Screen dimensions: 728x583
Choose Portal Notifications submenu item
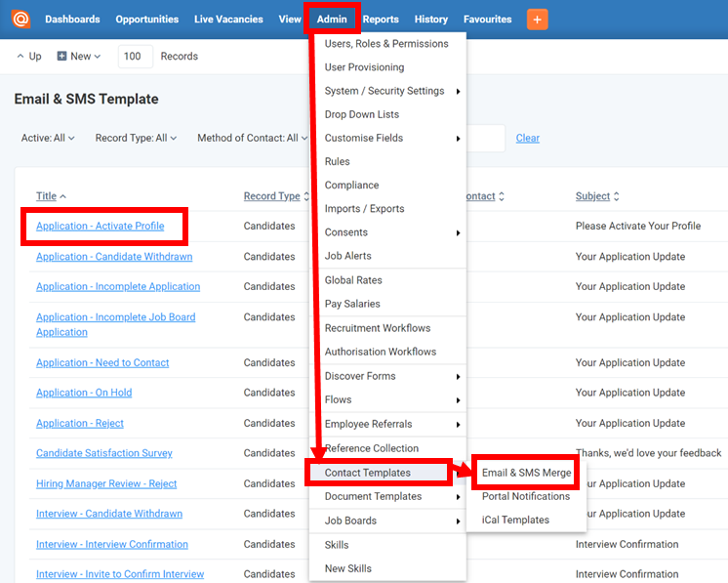tap(526, 497)
